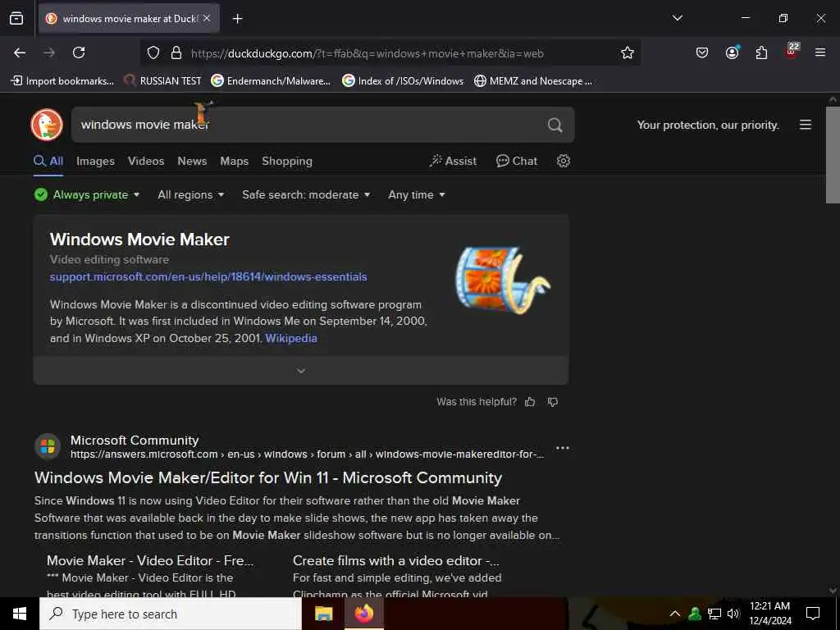Open the Firefox application menu

point(819,52)
